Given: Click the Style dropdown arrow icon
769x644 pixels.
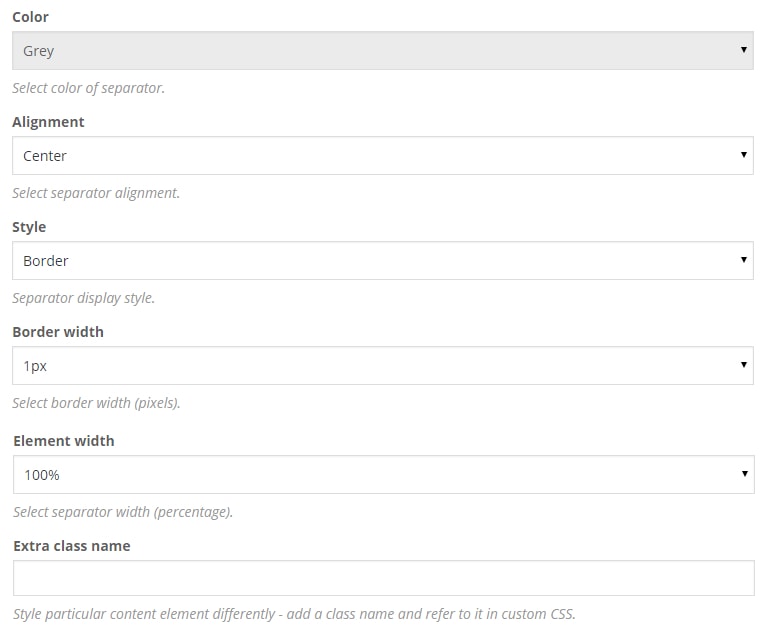Looking at the screenshot, I should pos(744,260).
